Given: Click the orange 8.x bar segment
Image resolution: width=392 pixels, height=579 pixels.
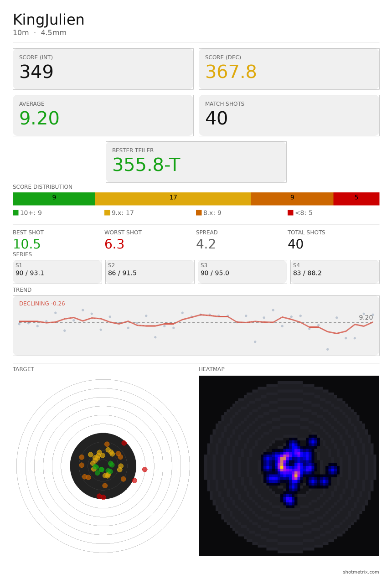Looking at the screenshot, I should (292, 199).
